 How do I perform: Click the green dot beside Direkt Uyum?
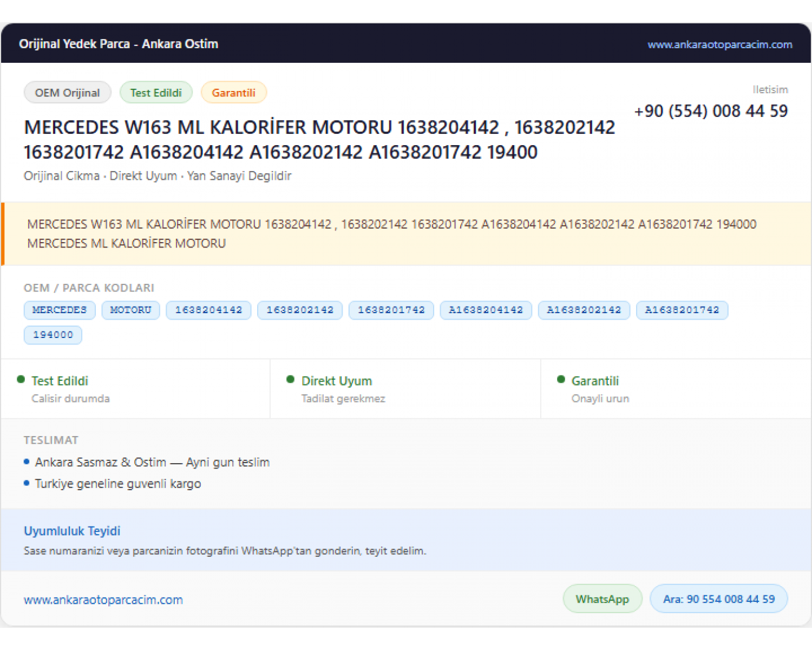coord(291,379)
